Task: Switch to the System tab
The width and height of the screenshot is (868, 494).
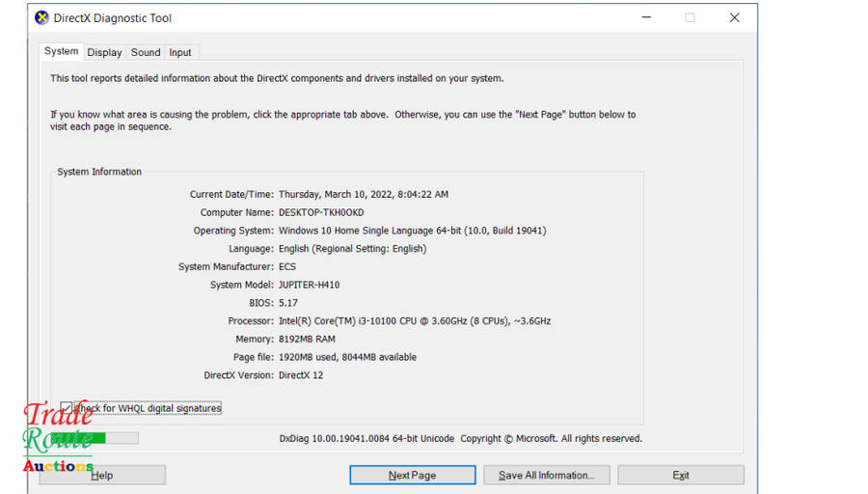Action: [62, 52]
